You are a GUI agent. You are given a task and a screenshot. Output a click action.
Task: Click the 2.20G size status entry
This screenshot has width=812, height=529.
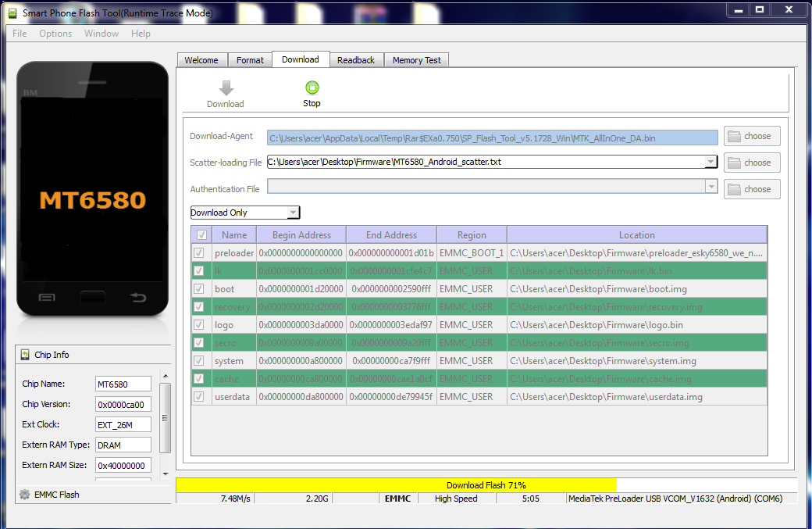click(294, 499)
